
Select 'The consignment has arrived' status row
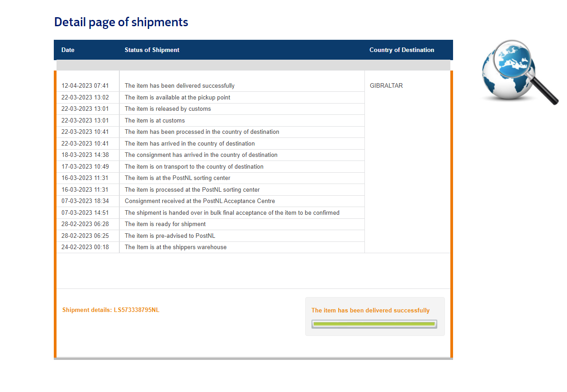201,155
